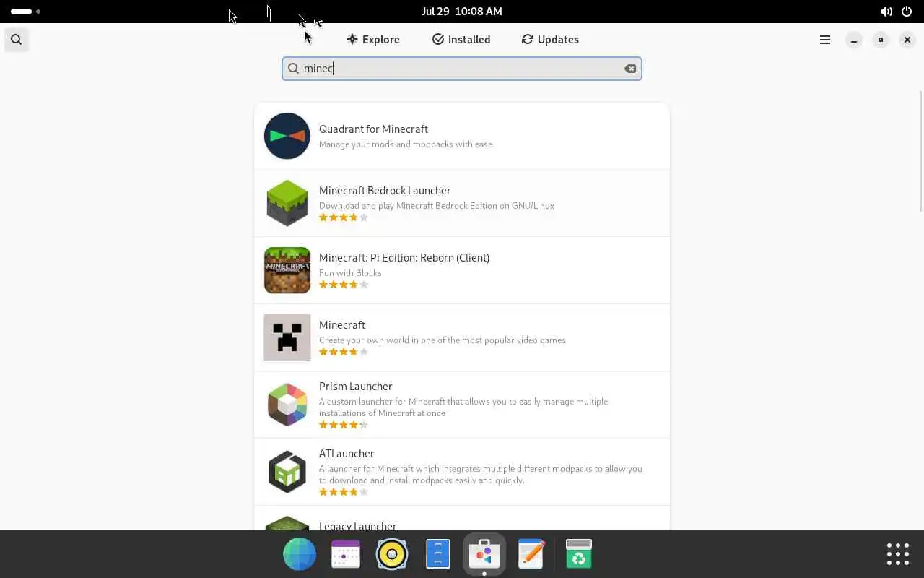Show all applications grid
The width and height of the screenshot is (924, 578).
click(898, 554)
